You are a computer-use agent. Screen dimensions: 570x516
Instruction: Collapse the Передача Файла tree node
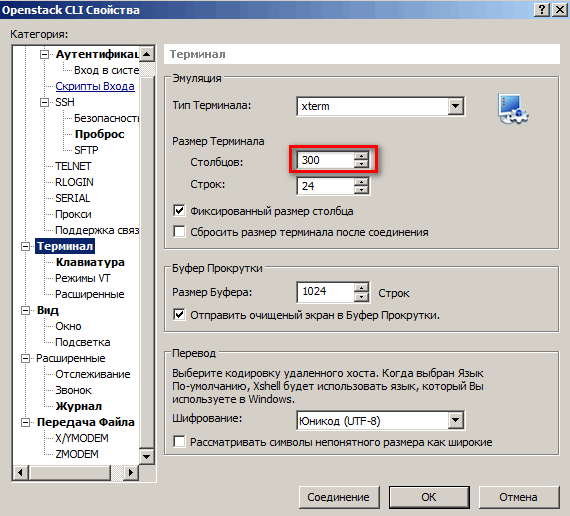coord(25,423)
